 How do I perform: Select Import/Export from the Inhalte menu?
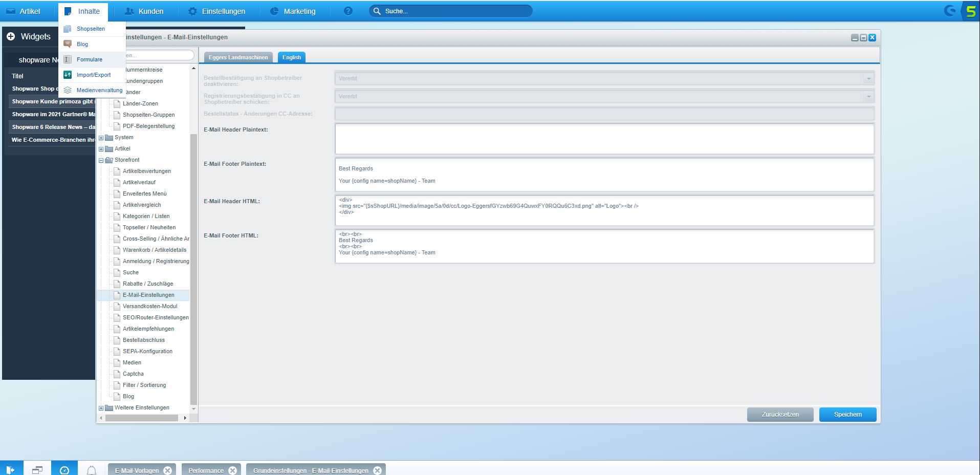[93, 75]
